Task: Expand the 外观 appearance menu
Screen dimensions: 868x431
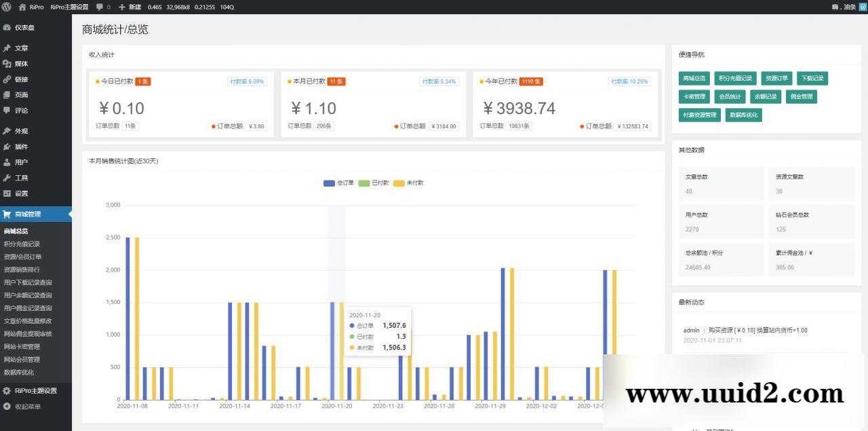Action: 21,131
